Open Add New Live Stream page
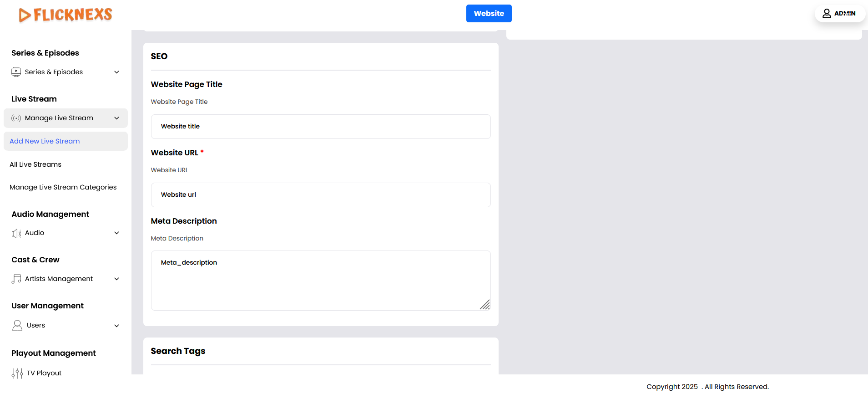 coord(45,141)
